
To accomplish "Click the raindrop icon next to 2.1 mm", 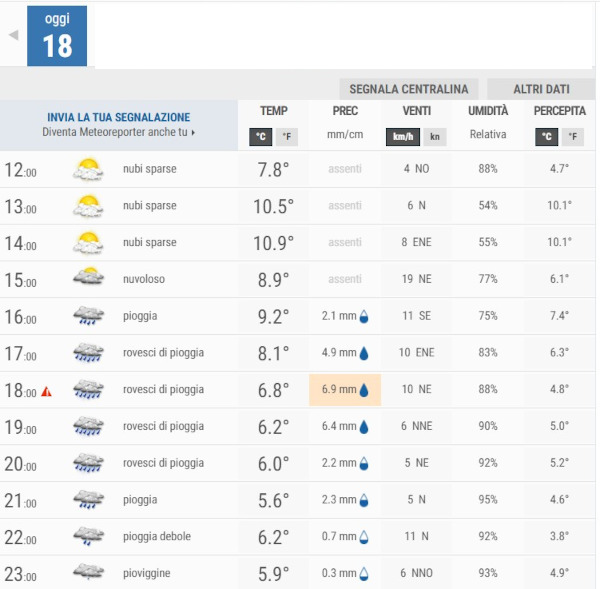I will tap(364, 317).
